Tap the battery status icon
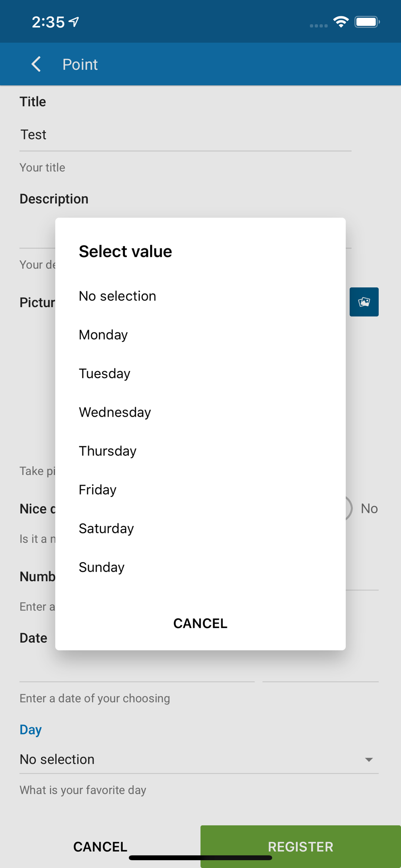 point(367,22)
